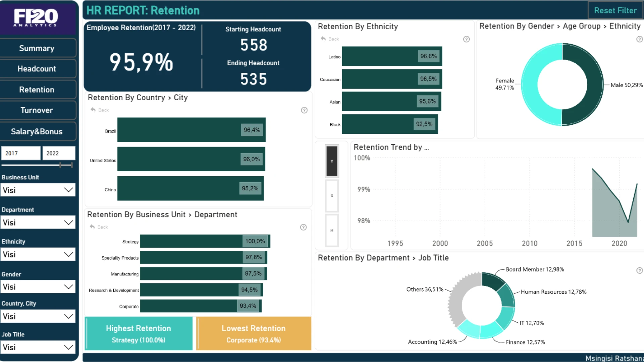Switch to the Turnover page

coord(37,110)
